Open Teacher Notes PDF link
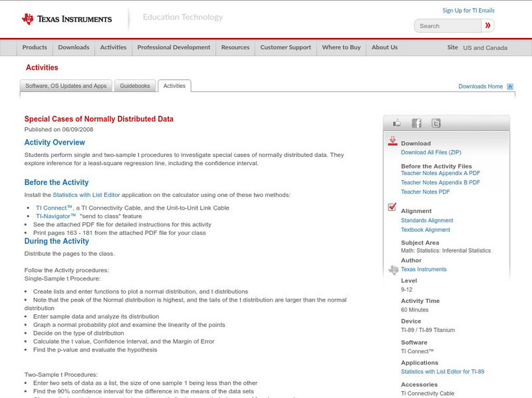The height and width of the screenshot is (398, 532). (425, 192)
